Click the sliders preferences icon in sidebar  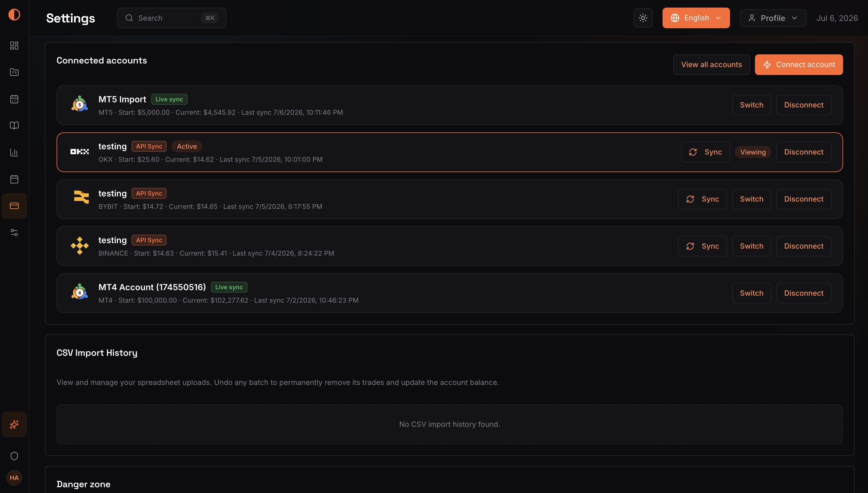coord(14,233)
